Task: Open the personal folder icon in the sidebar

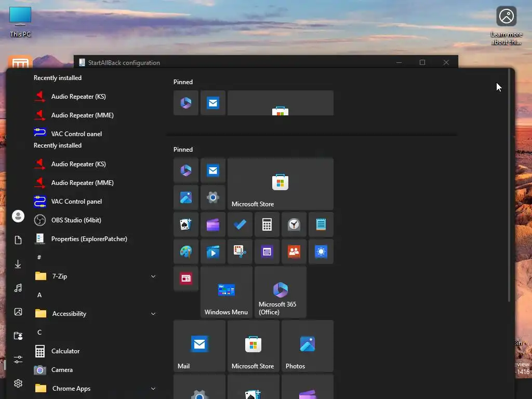Action: click(x=18, y=336)
